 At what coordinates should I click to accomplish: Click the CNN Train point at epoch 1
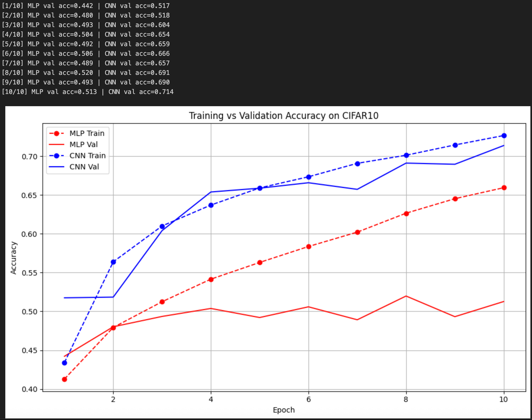point(65,363)
